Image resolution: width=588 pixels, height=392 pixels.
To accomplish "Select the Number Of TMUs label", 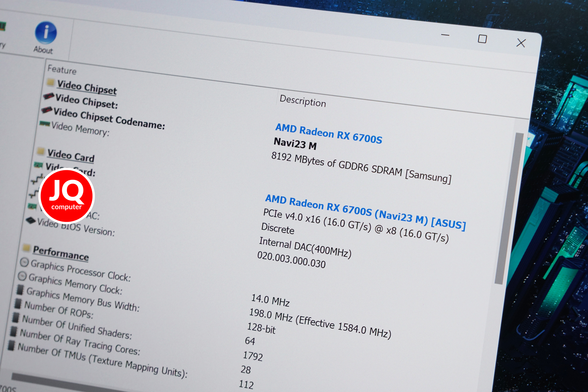I will coord(103,360).
